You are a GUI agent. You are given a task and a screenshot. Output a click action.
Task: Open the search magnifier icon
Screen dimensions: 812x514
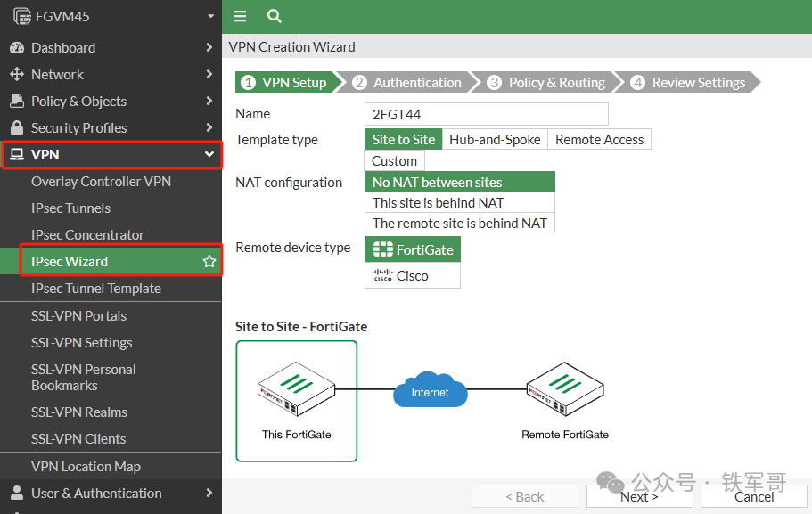coord(274,16)
